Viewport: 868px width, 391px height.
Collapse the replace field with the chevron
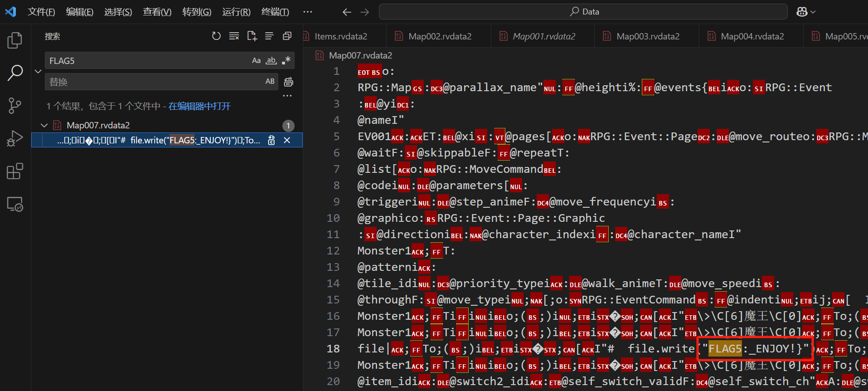[38, 71]
